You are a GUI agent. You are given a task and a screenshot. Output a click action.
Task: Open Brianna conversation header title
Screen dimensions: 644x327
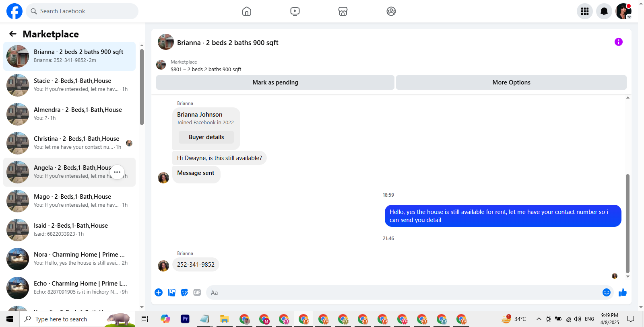[228, 43]
